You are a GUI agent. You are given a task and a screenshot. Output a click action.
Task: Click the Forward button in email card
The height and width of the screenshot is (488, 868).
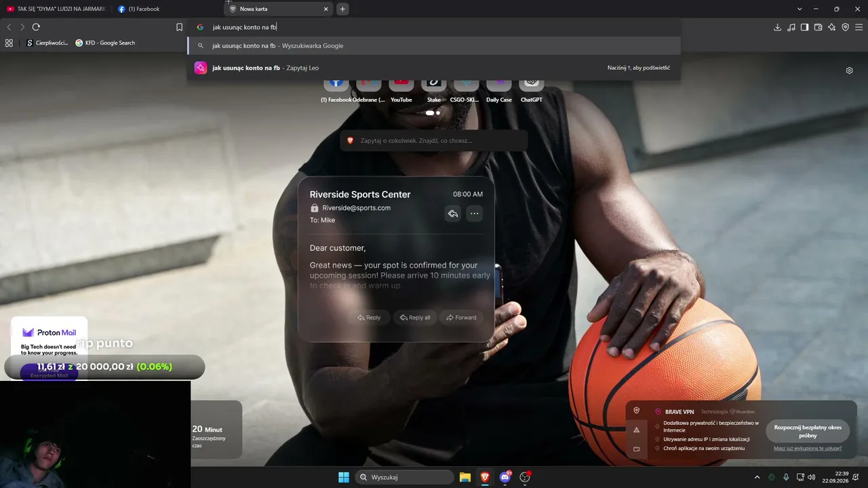tap(461, 317)
